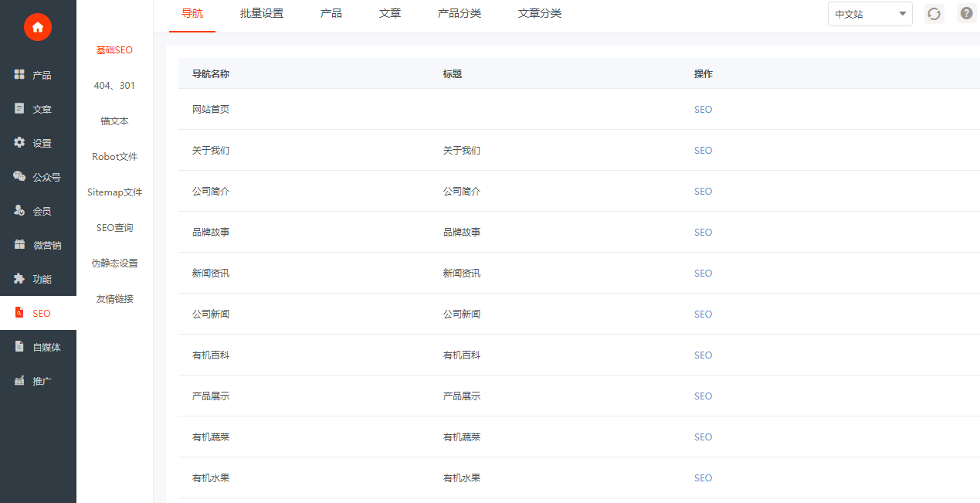The image size is (980, 503).
Task: Click the 导航名称 column header
Action: (211, 73)
